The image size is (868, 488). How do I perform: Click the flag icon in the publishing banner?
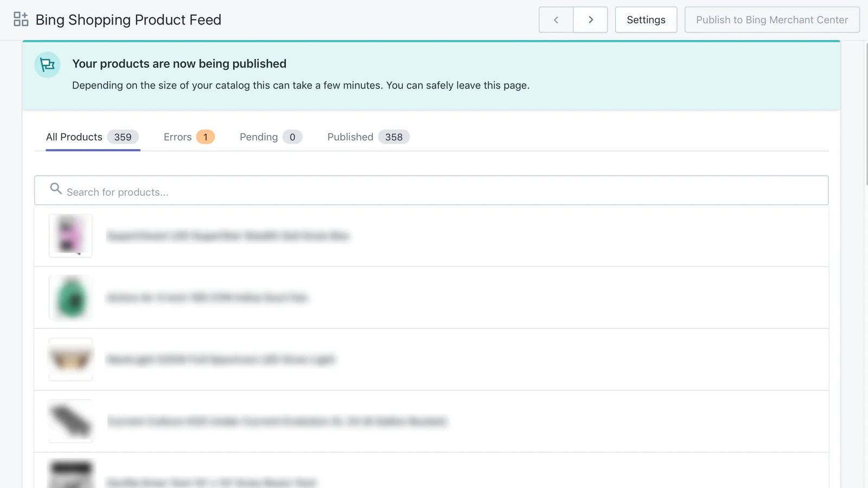click(47, 65)
